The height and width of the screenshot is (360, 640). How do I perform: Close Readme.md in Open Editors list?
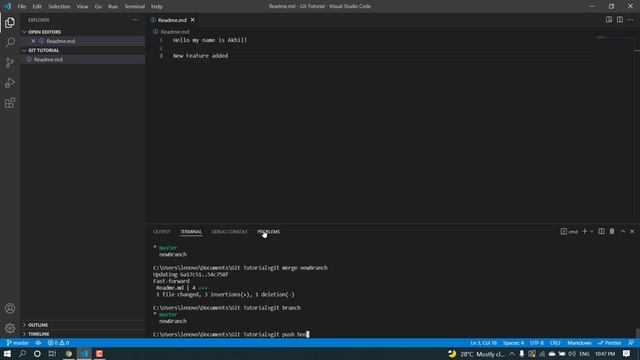click(33, 41)
